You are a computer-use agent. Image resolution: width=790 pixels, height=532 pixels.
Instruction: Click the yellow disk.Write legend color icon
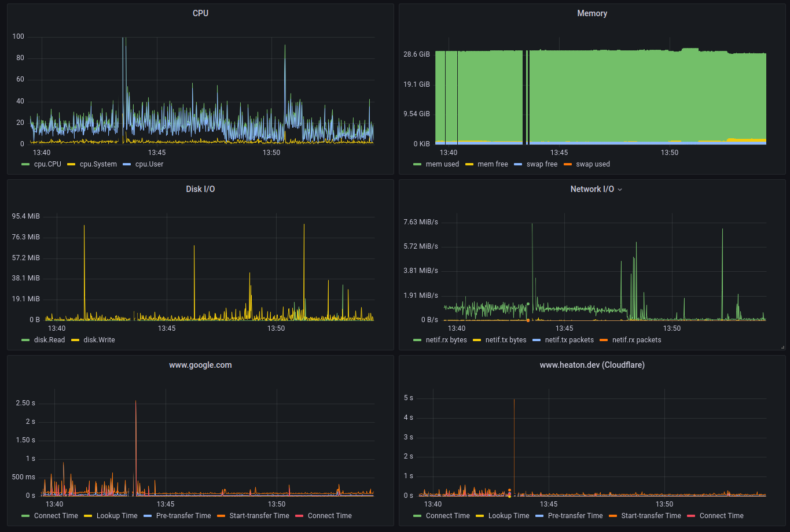(75, 341)
